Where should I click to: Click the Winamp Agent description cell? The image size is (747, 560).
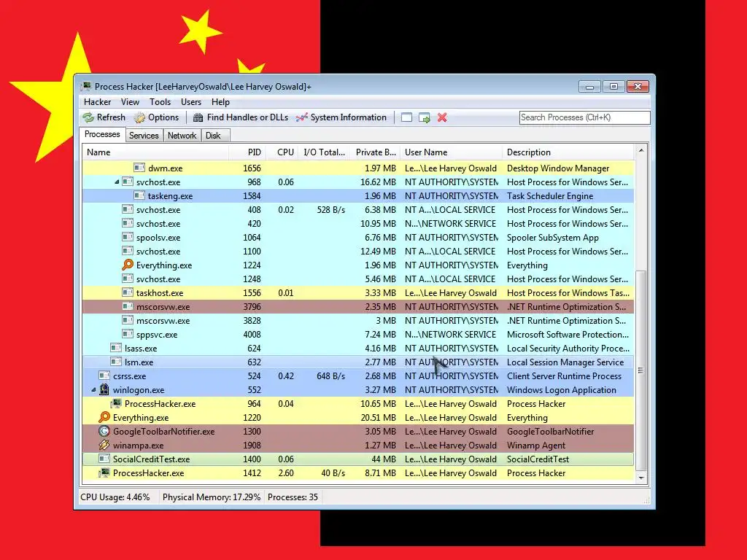536,446
